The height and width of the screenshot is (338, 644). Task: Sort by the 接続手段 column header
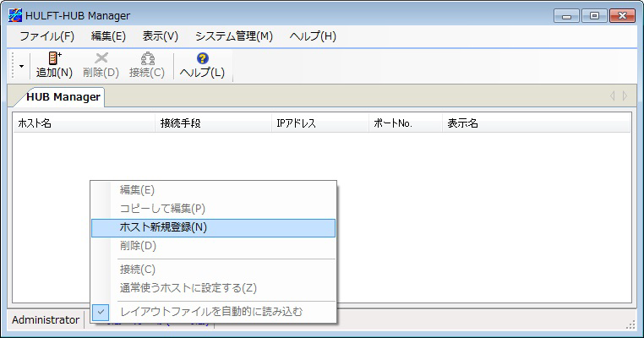coord(213,123)
